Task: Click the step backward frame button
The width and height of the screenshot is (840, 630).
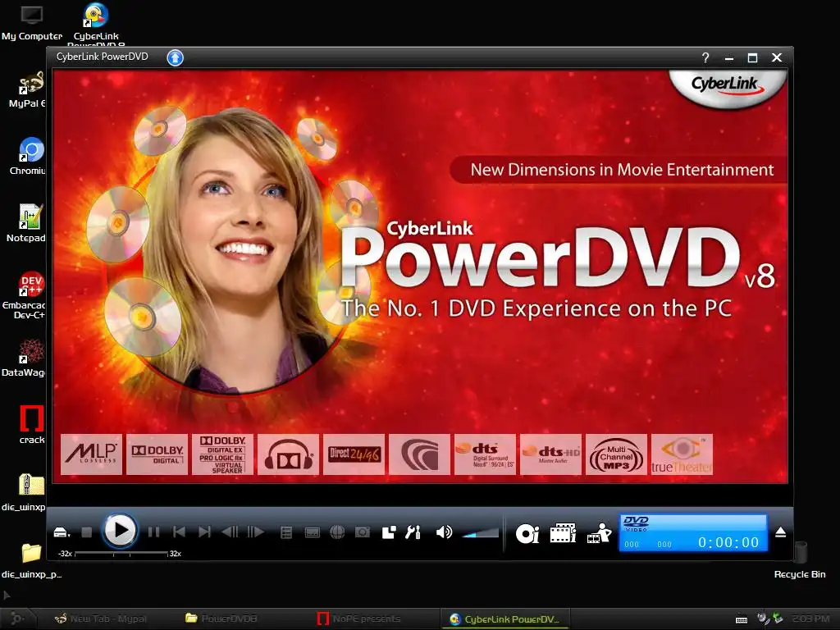Action: [230, 532]
